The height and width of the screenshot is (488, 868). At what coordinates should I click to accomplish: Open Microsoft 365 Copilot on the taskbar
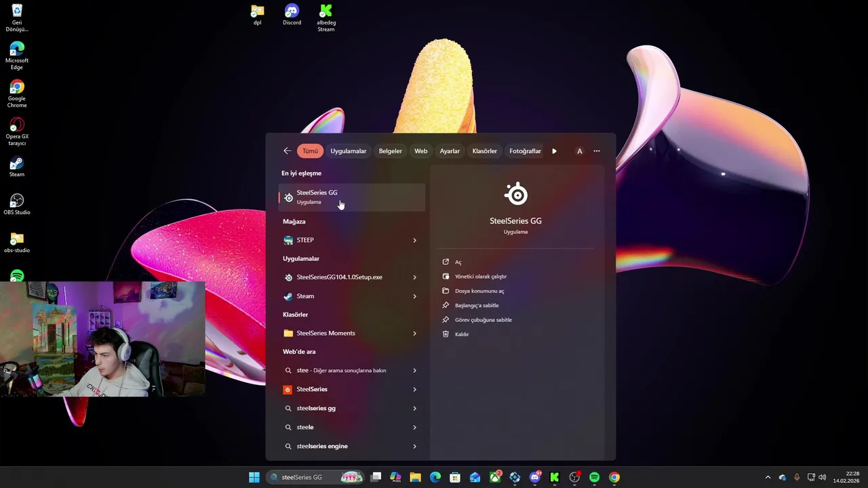395,477
